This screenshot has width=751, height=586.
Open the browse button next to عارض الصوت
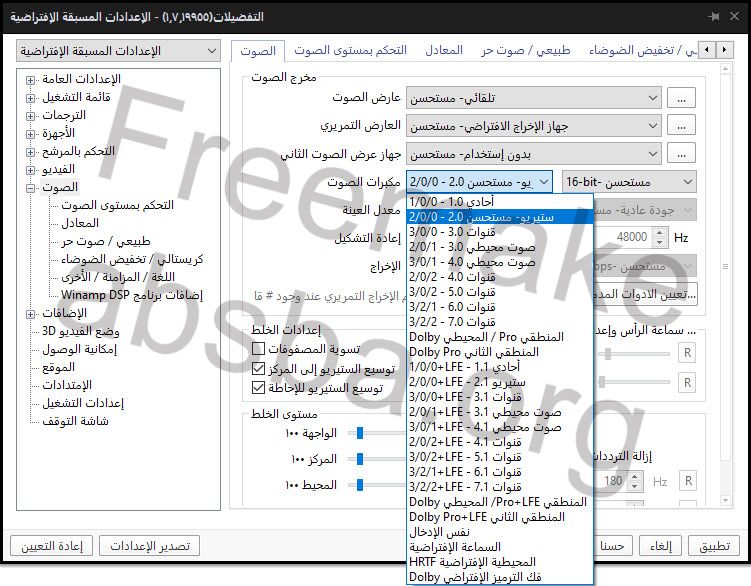tap(681, 98)
